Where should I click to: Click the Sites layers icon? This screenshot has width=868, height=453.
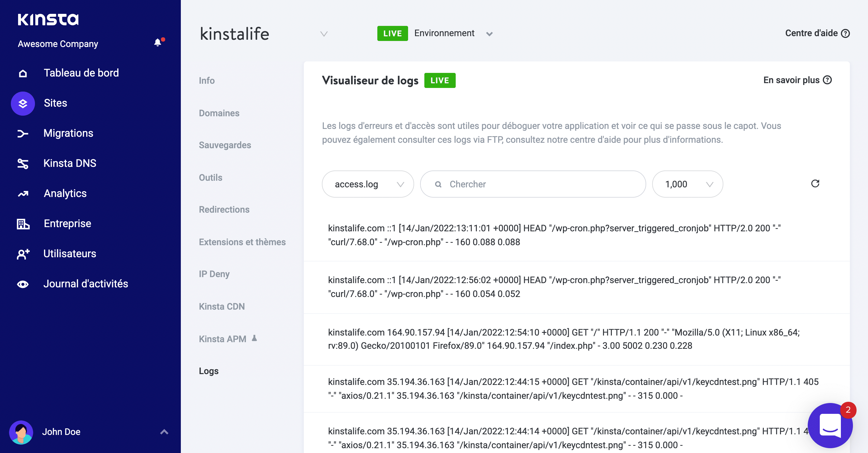[23, 103]
